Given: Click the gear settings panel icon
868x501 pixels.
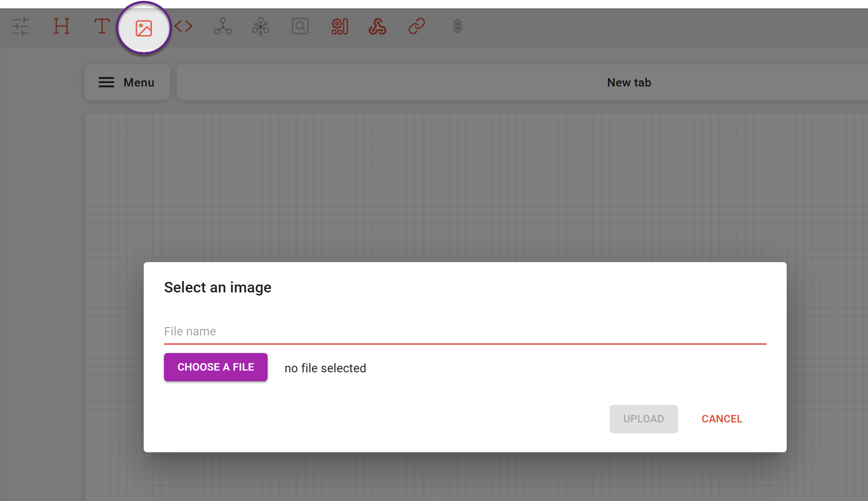Looking at the screenshot, I should 339,26.
